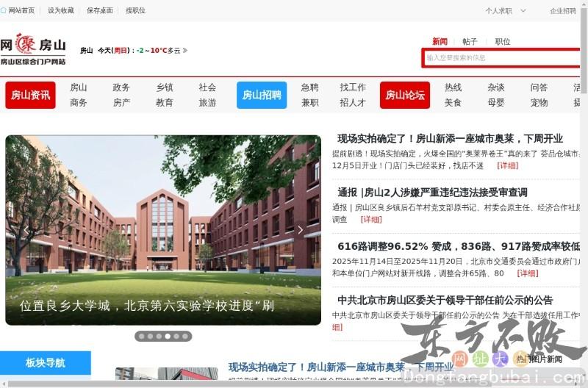The image size is (588, 388).
Task: Open 热线 forum nav item
Action: [453, 87]
